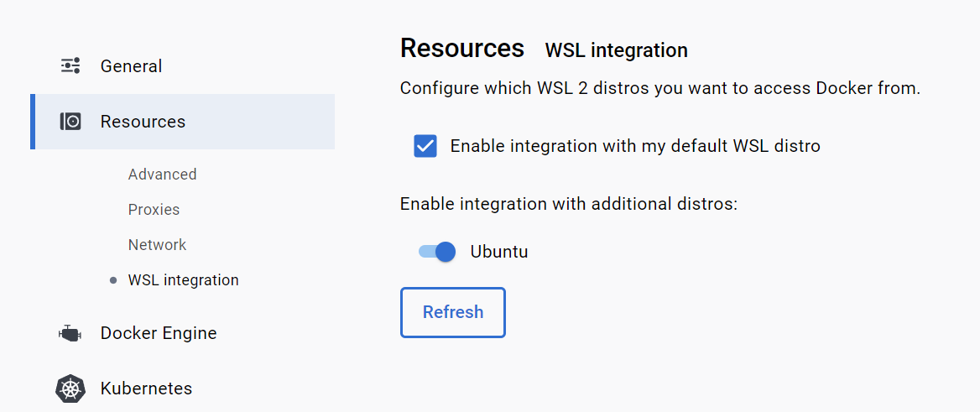Viewport: 980px width, 412px height.
Task: Click the Ubuntu distro label
Action: 499,252
